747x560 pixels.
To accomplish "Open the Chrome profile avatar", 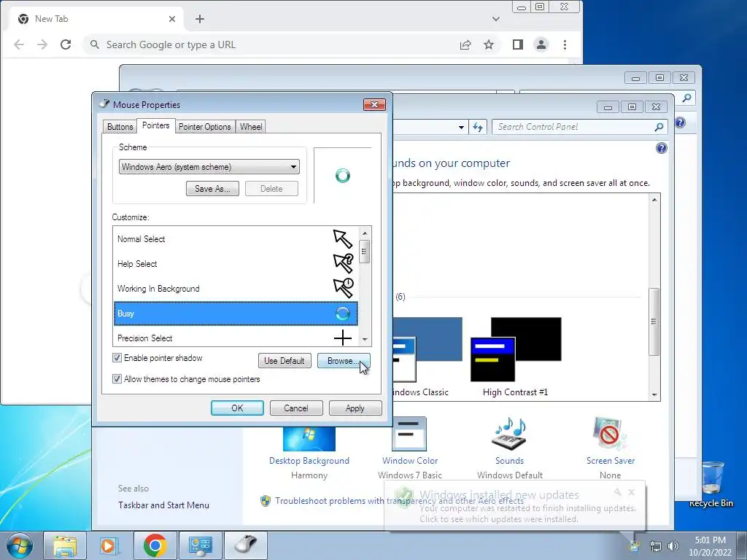I will coord(541,44).
